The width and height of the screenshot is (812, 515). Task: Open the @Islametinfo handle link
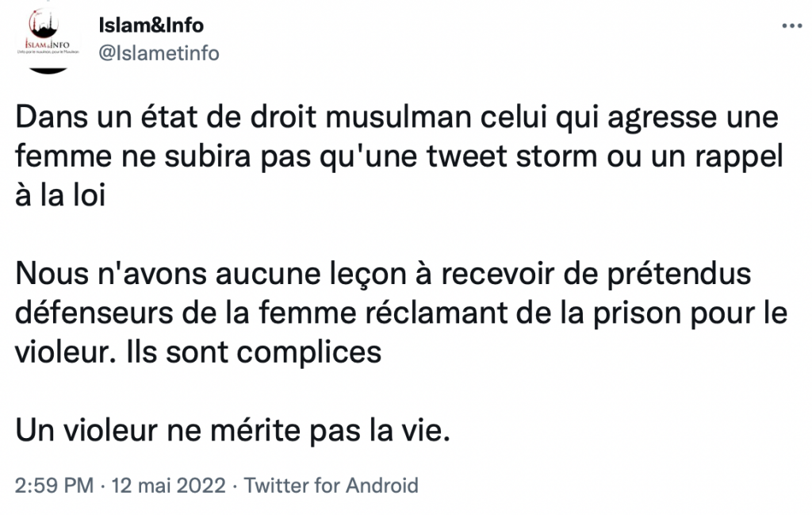(x=159, y=53)
